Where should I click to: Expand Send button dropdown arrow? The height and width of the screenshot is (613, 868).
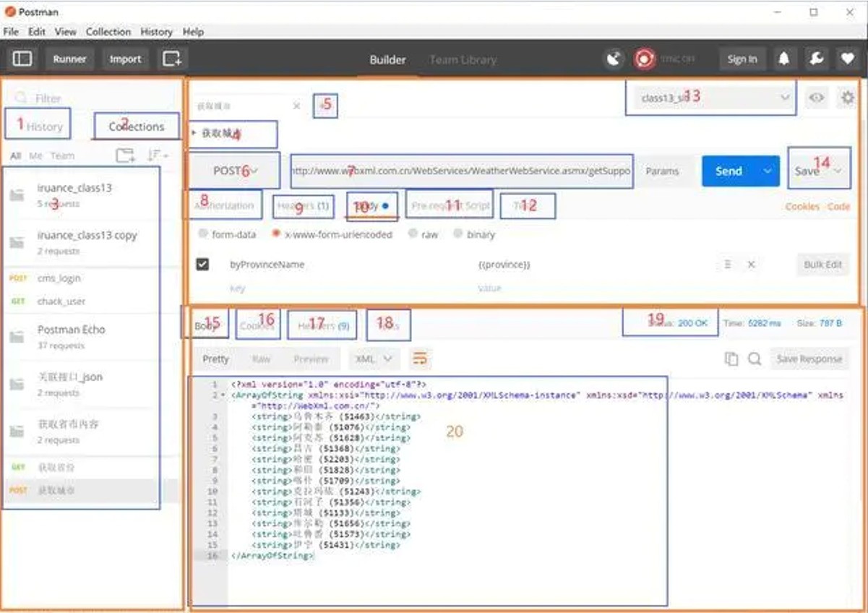(768, 171)
